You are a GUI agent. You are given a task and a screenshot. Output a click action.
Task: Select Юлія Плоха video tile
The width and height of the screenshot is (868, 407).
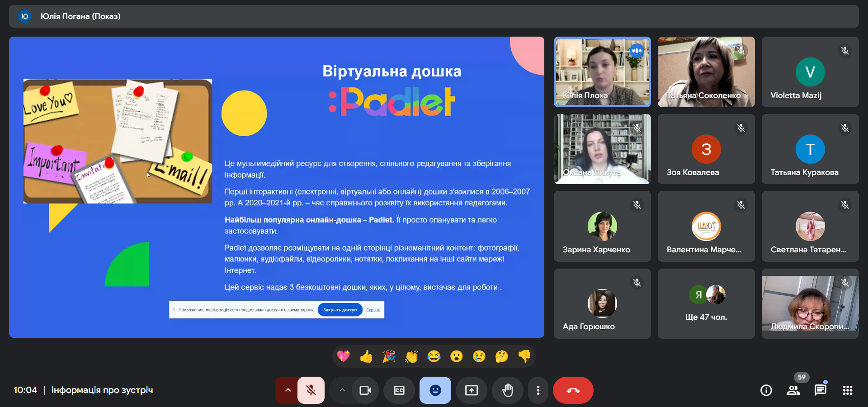click(x=602, y=72)
